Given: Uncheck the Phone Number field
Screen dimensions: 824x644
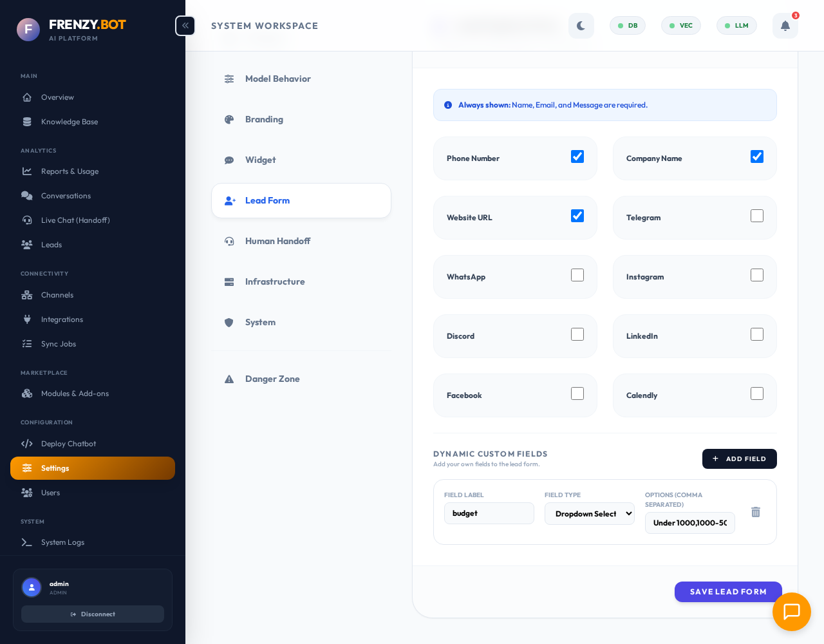Looking at the screenshot, I should click(577, 156).
